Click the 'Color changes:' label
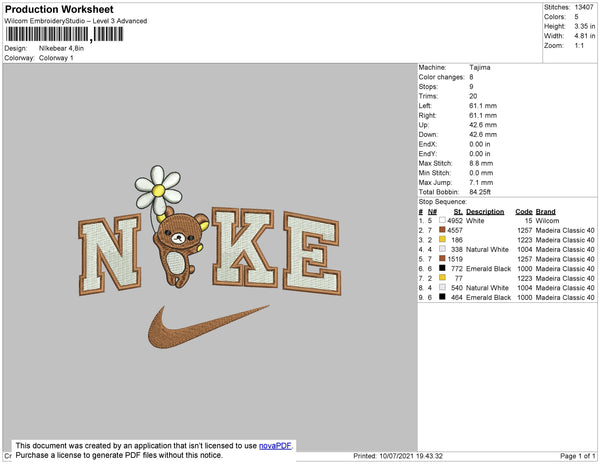The height and width of the screenshot is (464, 600). pos(441,77)
